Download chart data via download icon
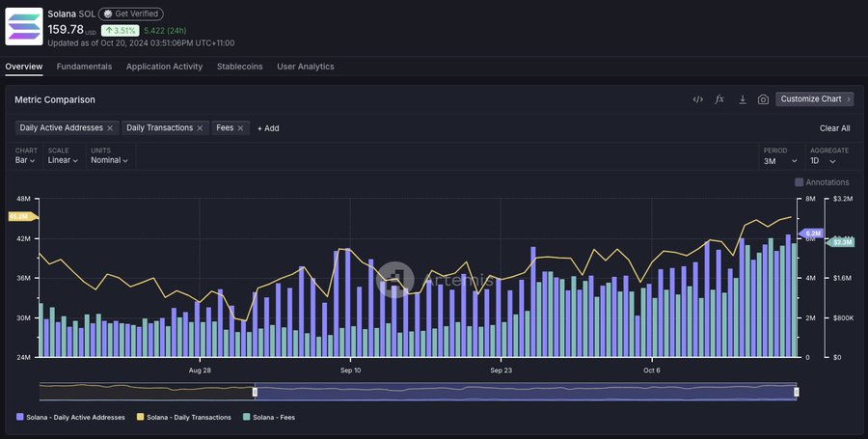 click(x=743, y=99)
